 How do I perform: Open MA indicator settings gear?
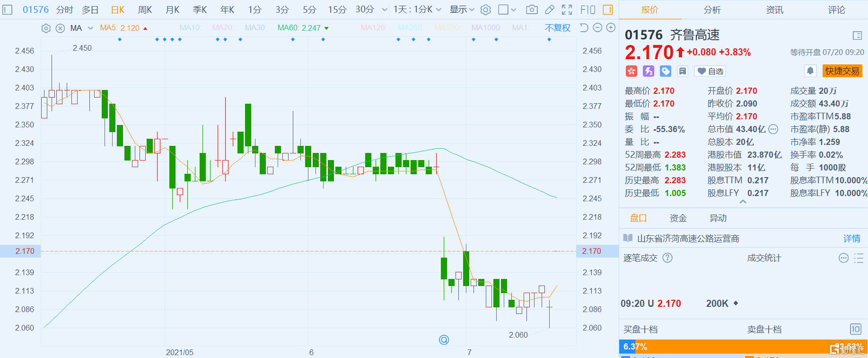(46, 28)
